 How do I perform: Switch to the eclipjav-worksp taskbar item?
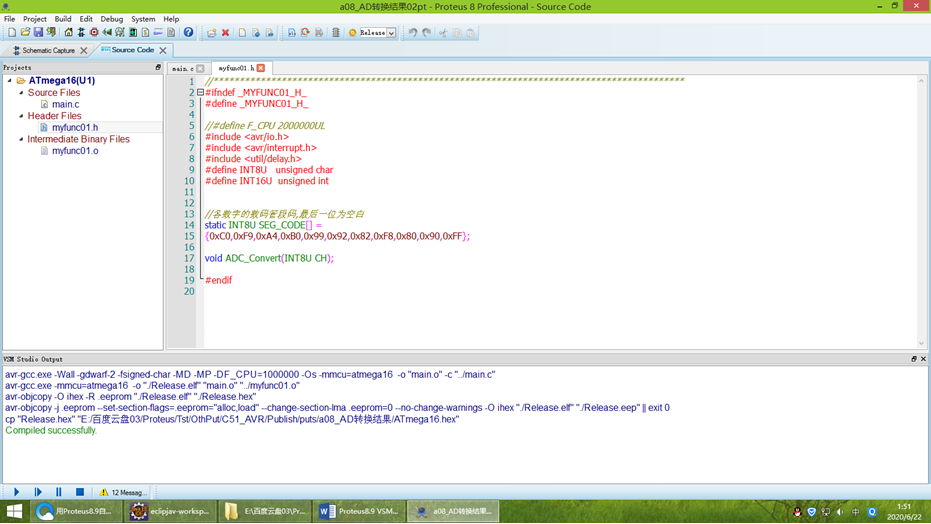coord(170,511)
